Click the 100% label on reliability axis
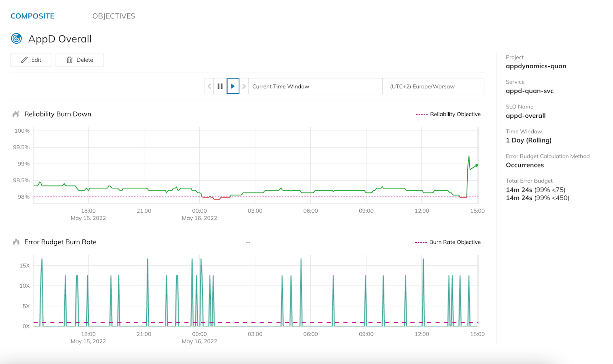Viewport: 613px width, 364px height. [x=22, y=131]
